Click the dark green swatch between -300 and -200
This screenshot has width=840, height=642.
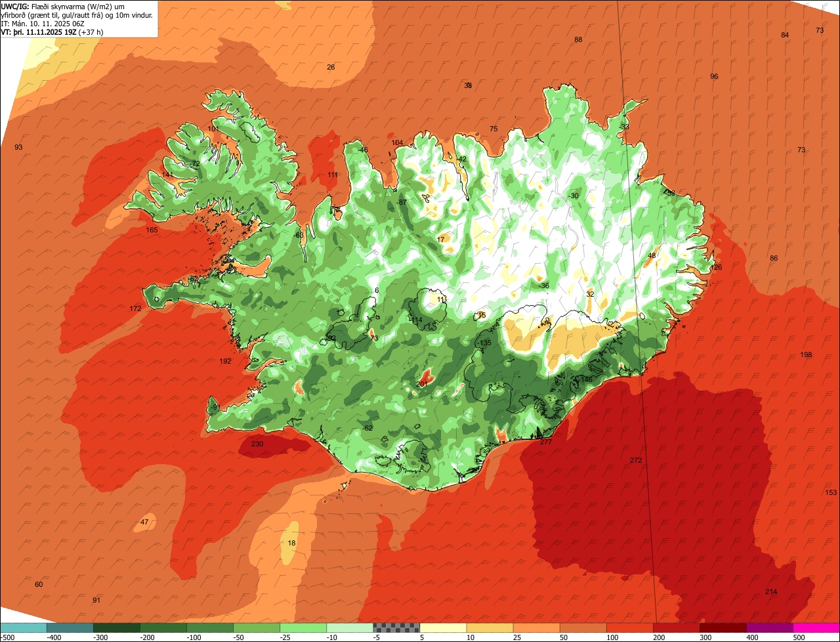coord(117,628)
